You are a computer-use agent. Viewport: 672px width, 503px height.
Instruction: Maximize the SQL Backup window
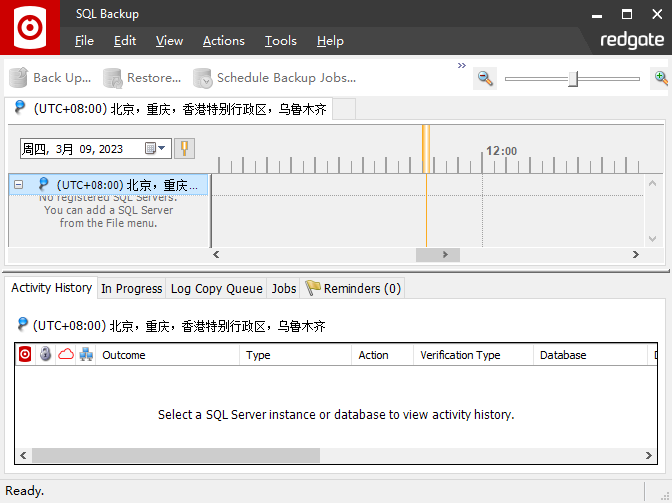tap(627, 14)
